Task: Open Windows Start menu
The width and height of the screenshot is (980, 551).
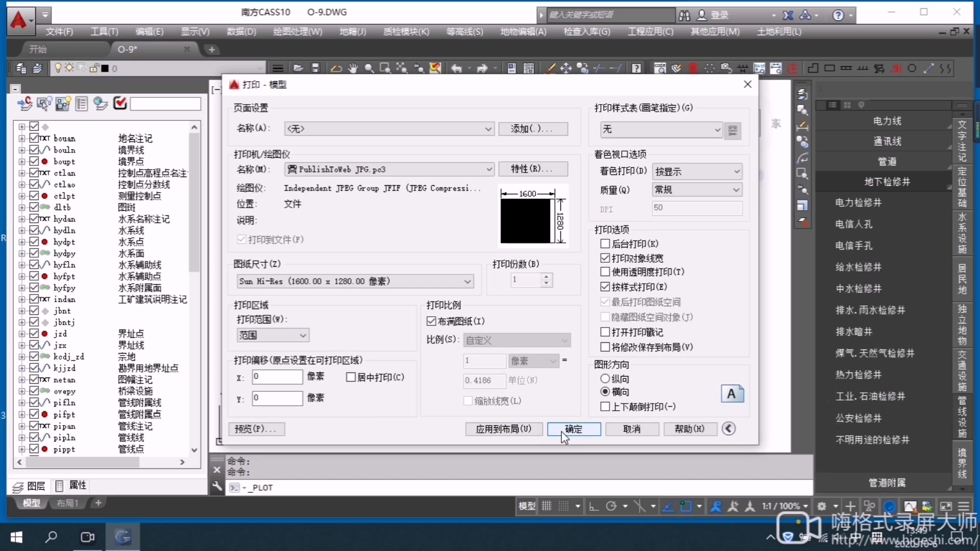Action: (16, 537)
